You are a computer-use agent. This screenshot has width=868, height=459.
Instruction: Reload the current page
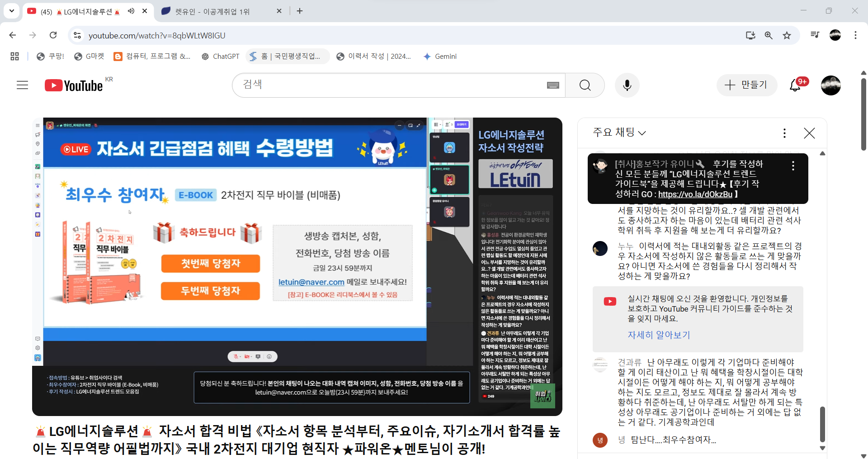coord(53,35)
